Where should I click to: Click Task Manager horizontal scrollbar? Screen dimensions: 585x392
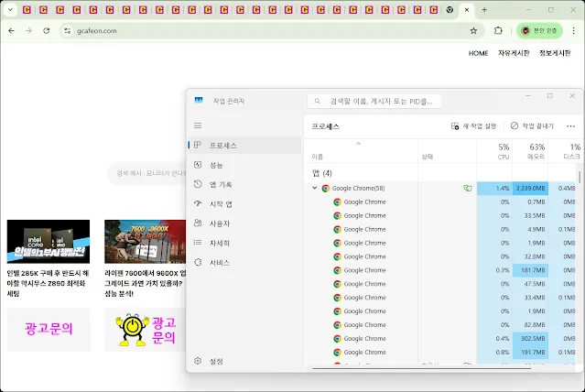(x=422, y=368)
